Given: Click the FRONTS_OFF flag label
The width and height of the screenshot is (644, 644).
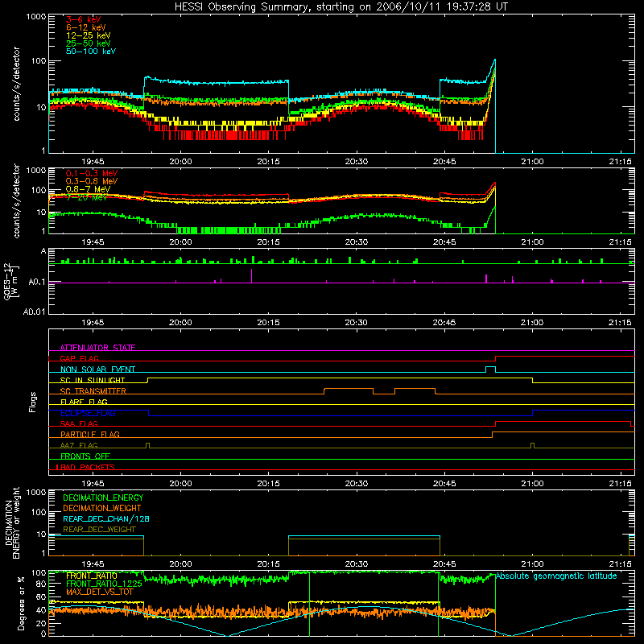Looking at the screenshot, I should click(x=85, y=456).
